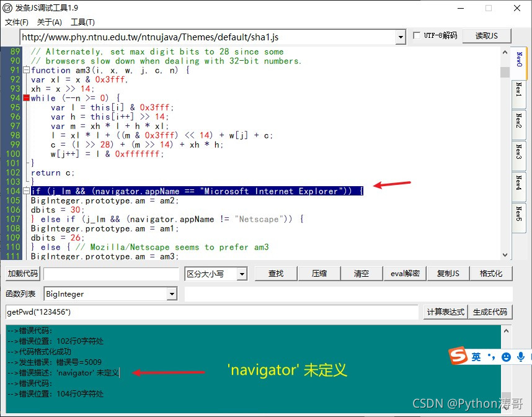Click the expression field containing getPwd("123456")
Screen dimensions: 532x417
point(211,312)
